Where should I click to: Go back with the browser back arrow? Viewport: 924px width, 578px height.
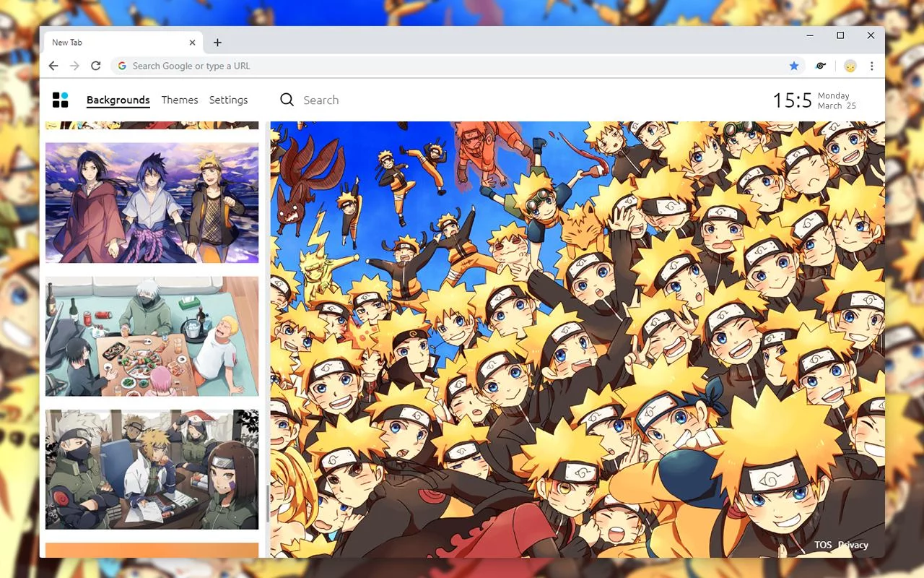click(x=53, y=66)
